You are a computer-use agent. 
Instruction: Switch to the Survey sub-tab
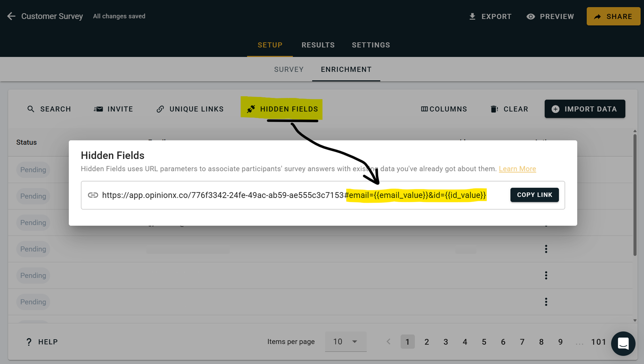(288, 69)
